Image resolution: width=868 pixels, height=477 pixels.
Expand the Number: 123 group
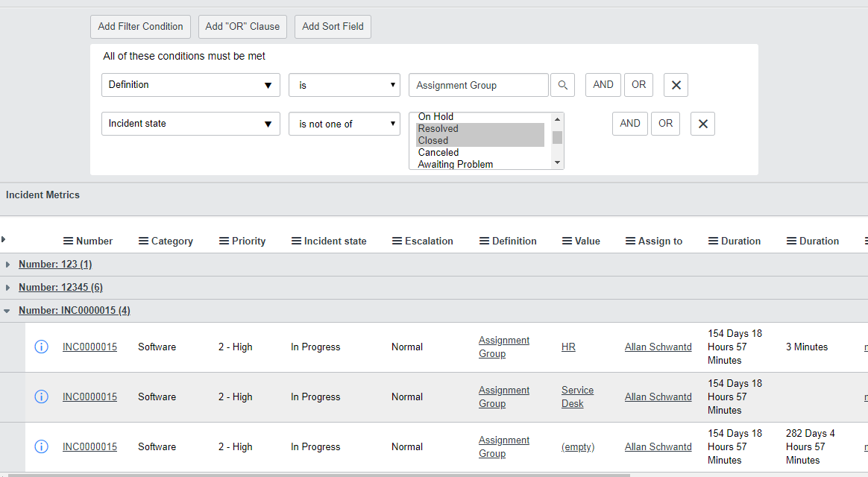coord(7,265)
